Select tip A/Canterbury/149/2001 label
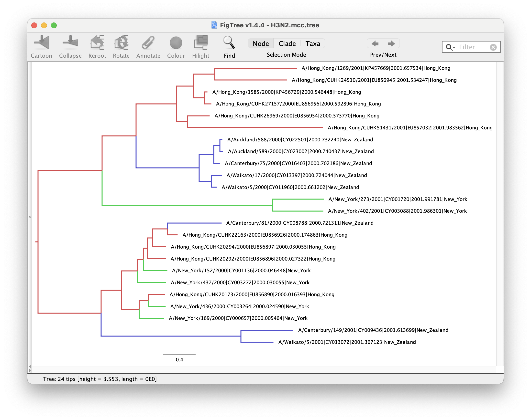 coord(373,330)
